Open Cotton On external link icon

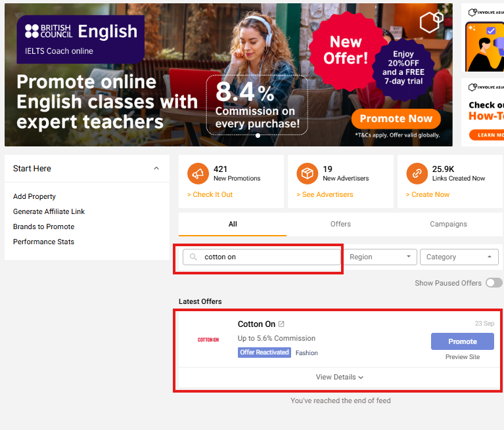coord(281,324)
